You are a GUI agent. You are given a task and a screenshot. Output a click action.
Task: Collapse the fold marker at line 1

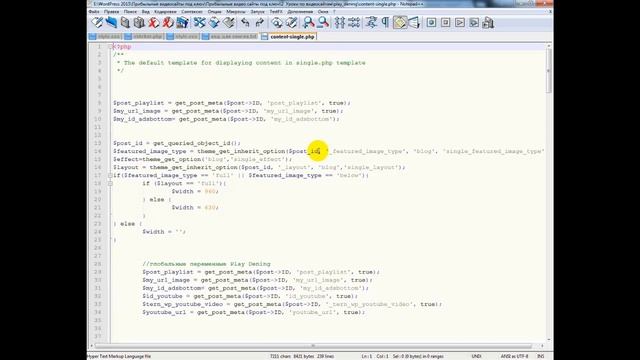[x=110, y=47]
